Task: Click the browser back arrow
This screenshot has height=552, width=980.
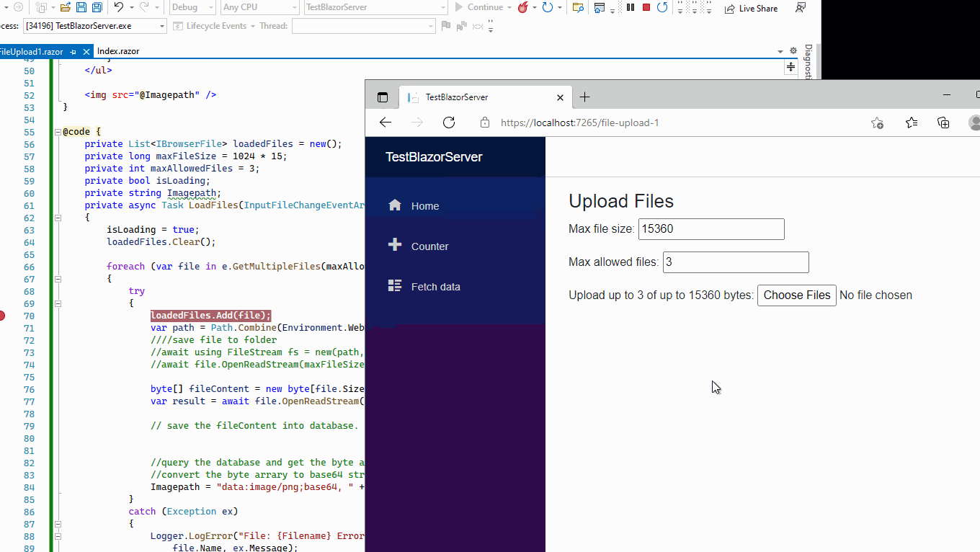Action: tap(386, 123)
